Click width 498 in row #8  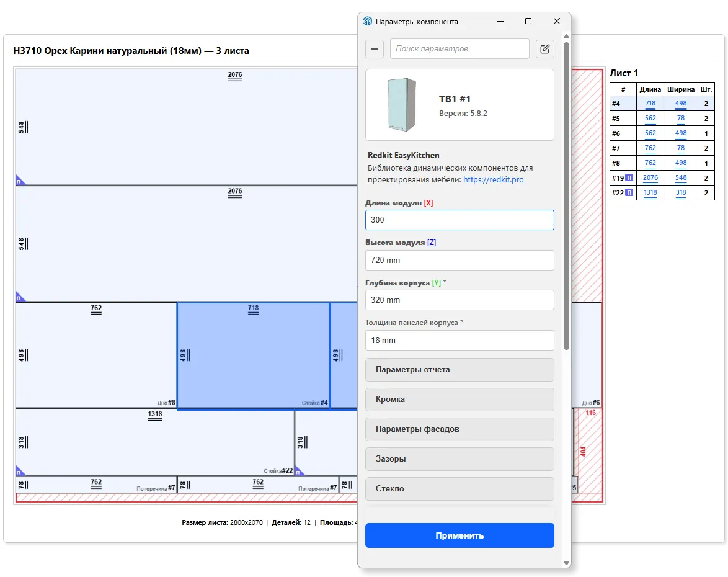681,163
